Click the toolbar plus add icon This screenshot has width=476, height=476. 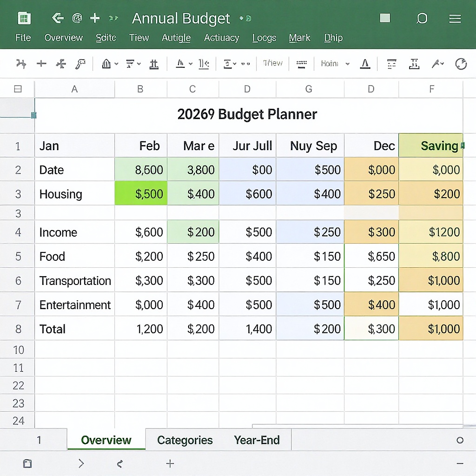click(41, 63)
